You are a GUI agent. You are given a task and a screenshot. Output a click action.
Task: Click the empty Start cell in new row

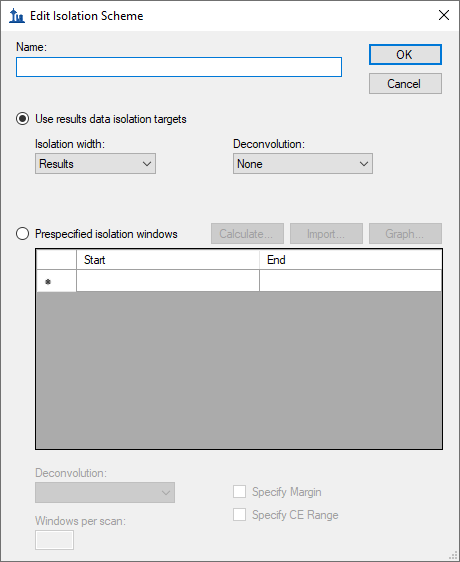pos(168,281)
